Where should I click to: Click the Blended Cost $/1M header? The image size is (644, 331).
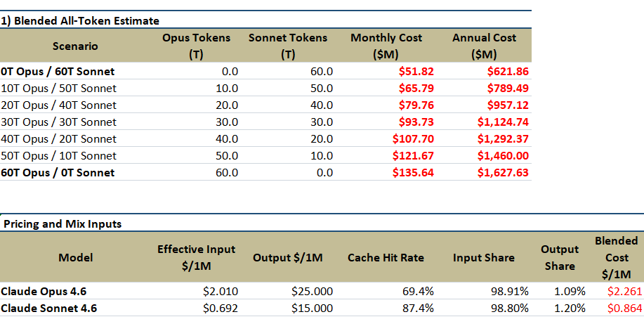pos(616,257)
